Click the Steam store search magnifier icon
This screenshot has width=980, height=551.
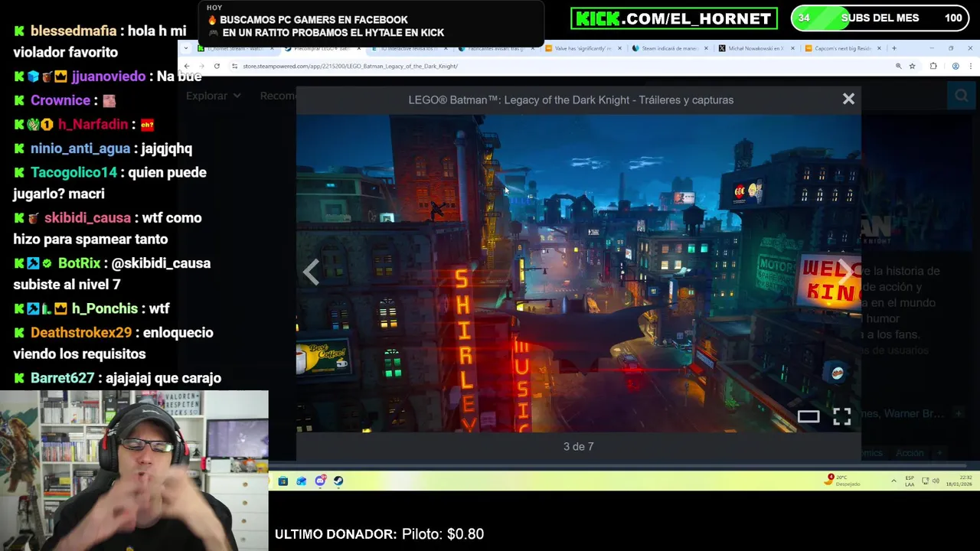tap(961, 96)
